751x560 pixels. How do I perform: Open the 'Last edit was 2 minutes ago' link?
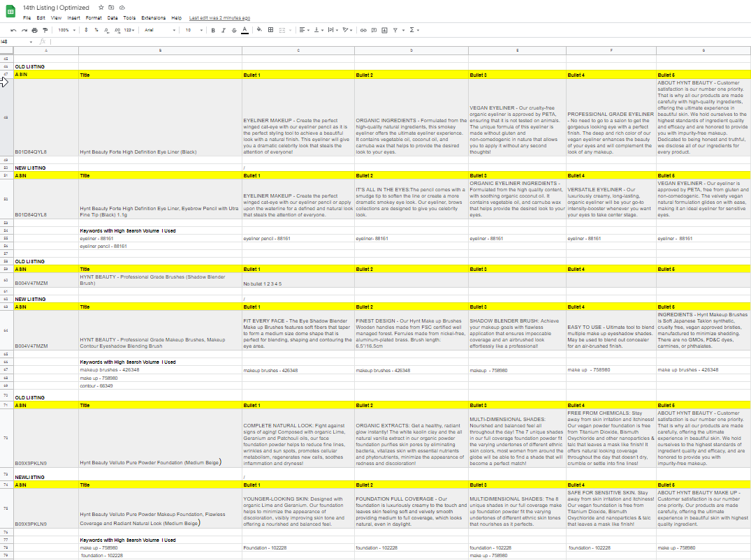pos(219,17)
